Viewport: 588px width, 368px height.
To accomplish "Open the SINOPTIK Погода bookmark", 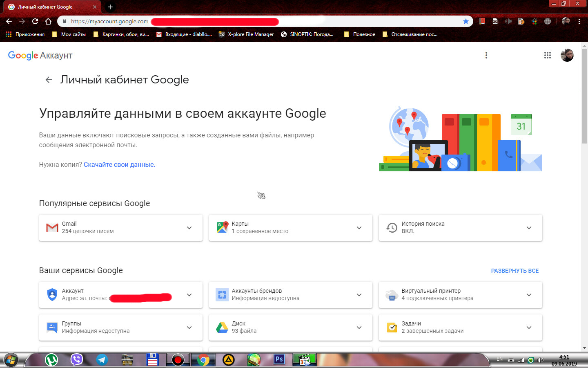I will coord(307,34).
